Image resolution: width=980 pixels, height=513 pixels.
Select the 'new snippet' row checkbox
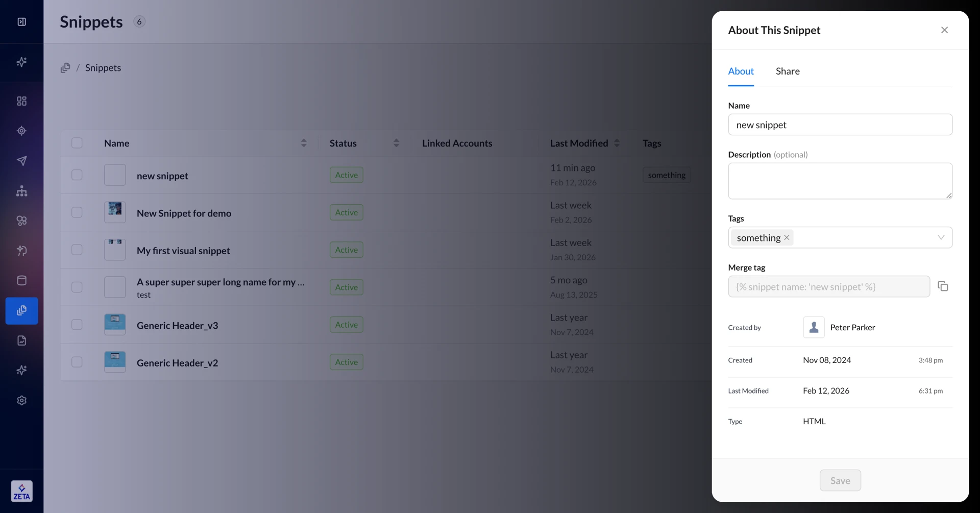click(x=77, y=175)
